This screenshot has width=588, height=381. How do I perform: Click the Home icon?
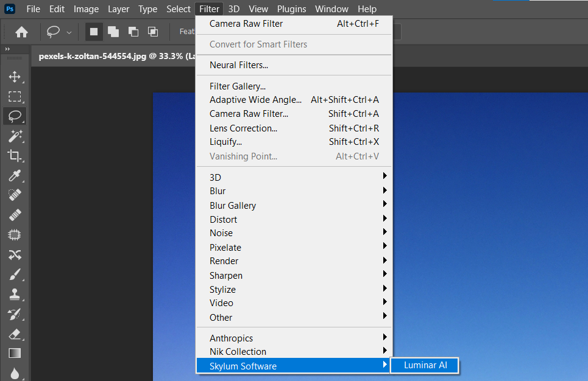pos(21,32)
